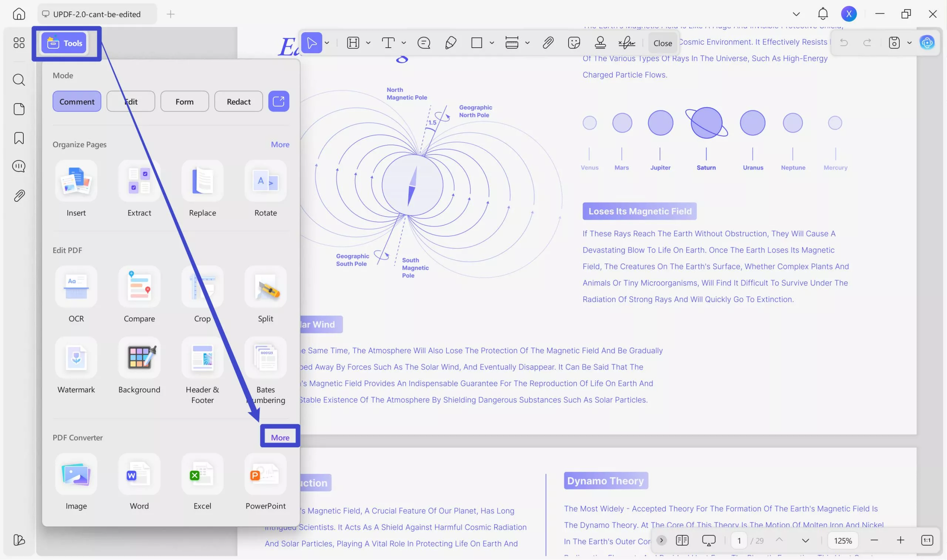Click the undo arrow
Viewport: 947px width, 560px height.
[x=843, y=42]
